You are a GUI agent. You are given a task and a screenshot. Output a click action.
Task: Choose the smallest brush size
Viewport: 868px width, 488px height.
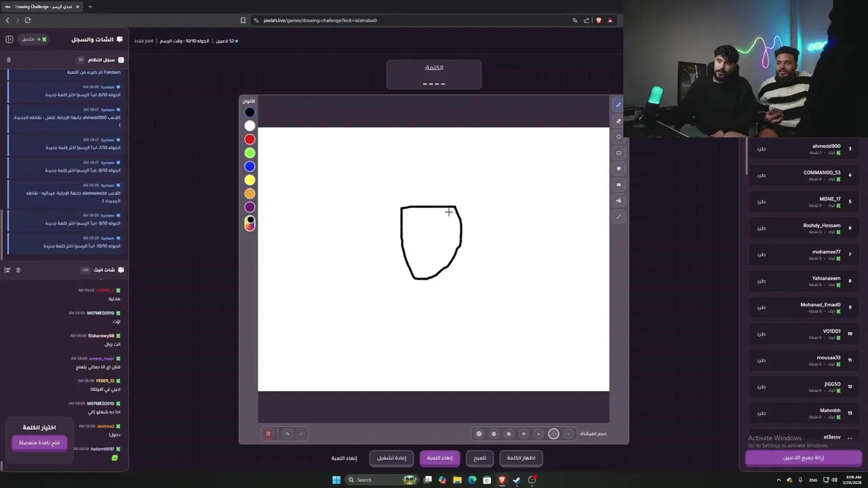pos(568,434)
